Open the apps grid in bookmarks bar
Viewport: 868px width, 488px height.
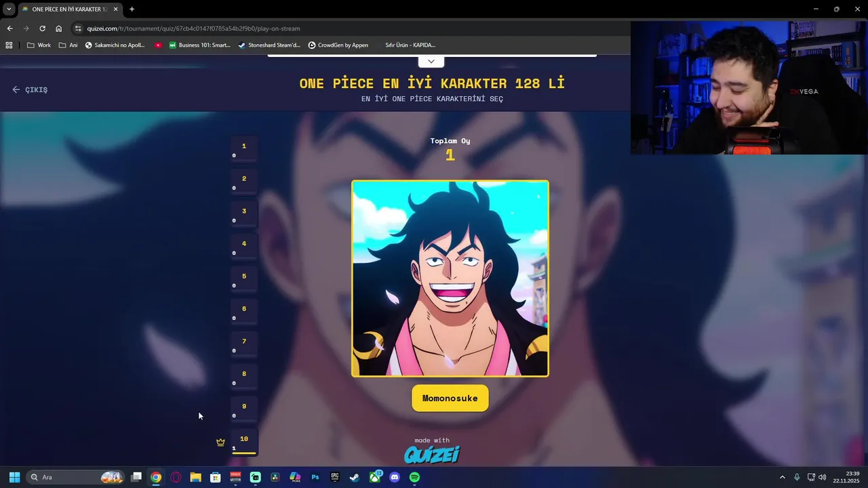tap(9, 45)
